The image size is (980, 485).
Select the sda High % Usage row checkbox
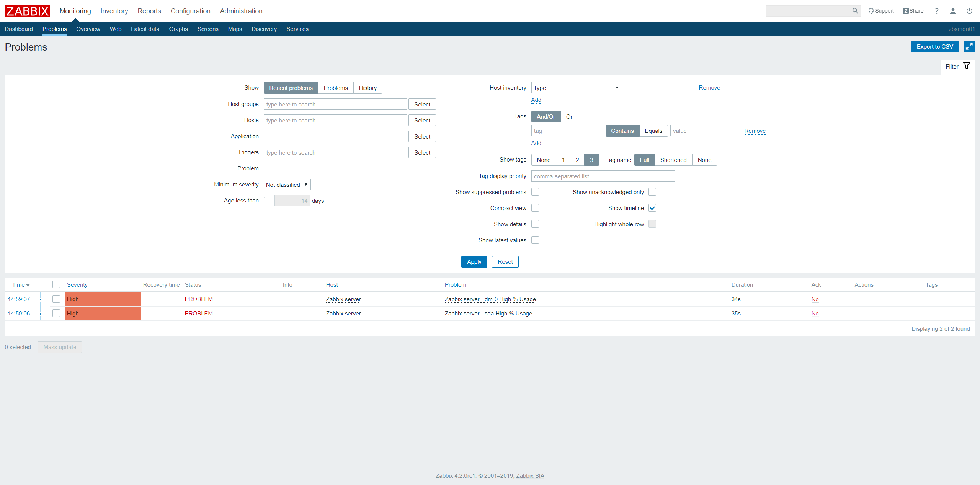56,313
